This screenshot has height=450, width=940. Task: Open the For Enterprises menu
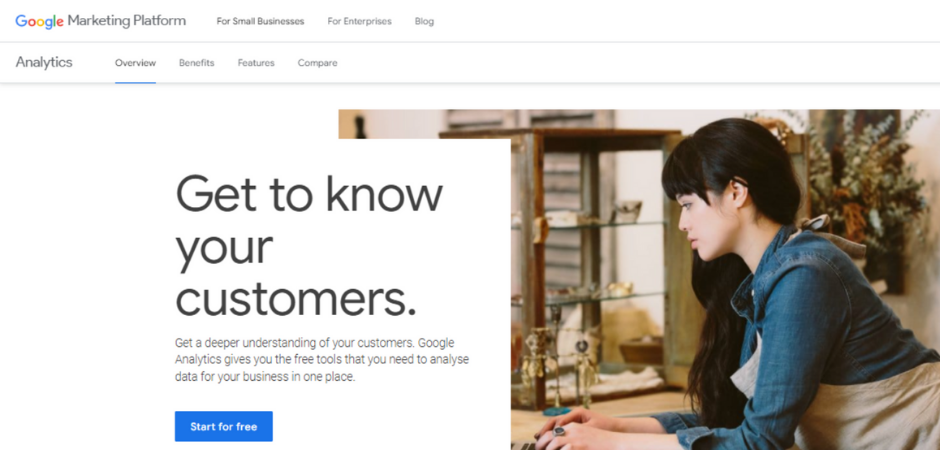coord(359,21)
